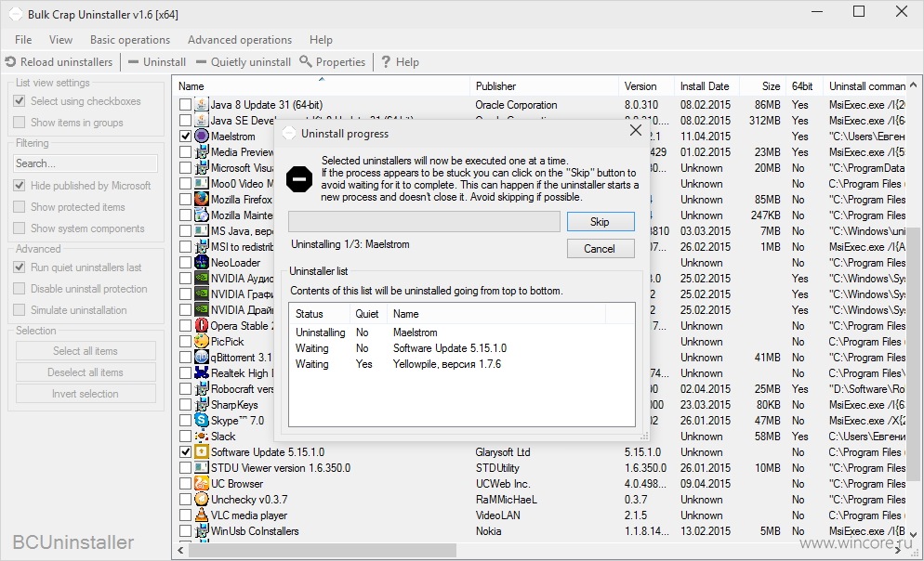Click the Search filter input field
924x561 pixels.
[x=86, y=163]
